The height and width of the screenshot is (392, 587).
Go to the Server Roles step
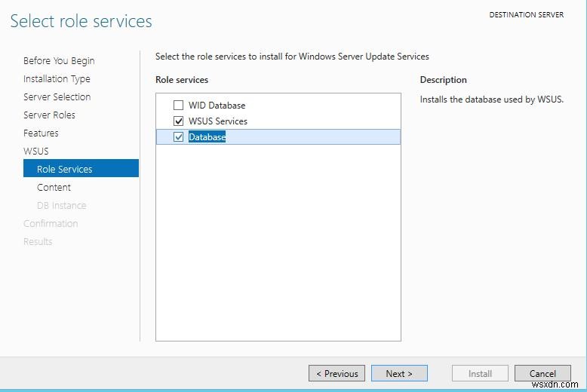pos(49,115)
